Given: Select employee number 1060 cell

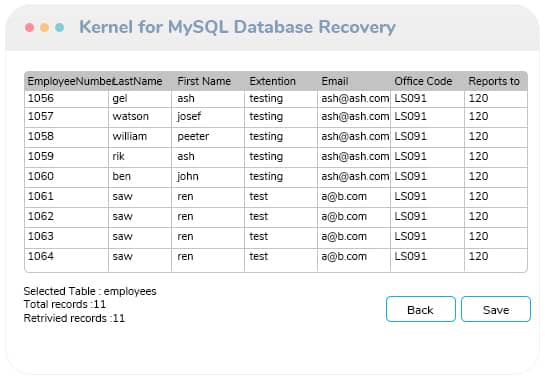Looking at the screenshot, I should [67, 177].
